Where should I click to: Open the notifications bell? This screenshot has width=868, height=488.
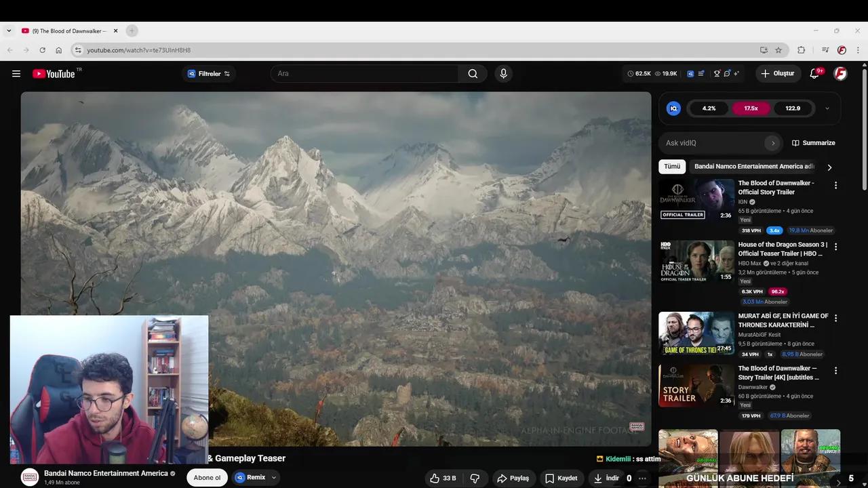coord(815,74)
